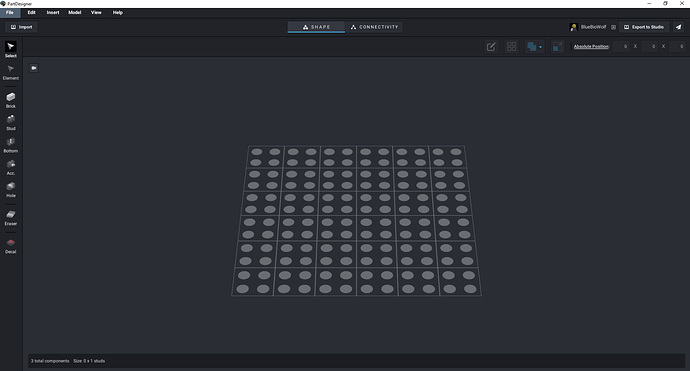Viewport: 690px width, 371px height.
Task: Open the Model menu
Action: [x=74, y=12]
